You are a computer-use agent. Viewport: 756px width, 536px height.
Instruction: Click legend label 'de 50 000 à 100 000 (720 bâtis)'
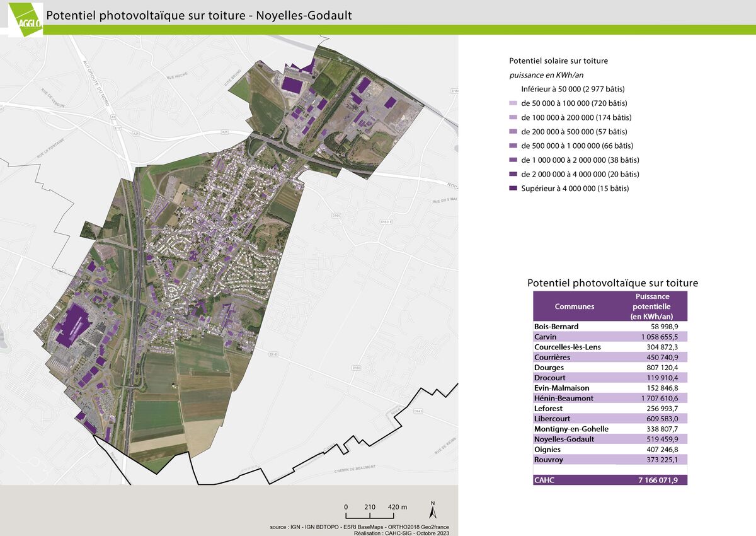(574, 103)
